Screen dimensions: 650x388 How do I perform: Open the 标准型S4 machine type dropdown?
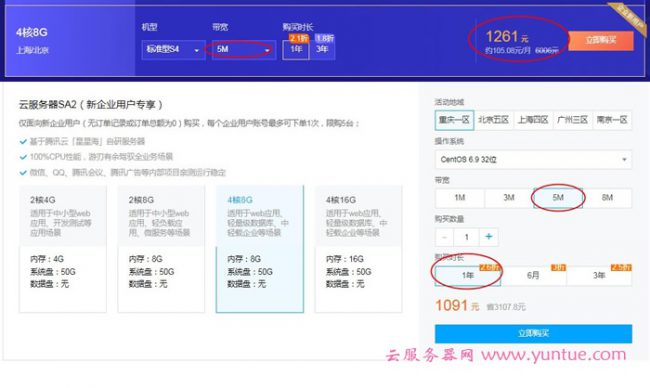click(173, 50)
